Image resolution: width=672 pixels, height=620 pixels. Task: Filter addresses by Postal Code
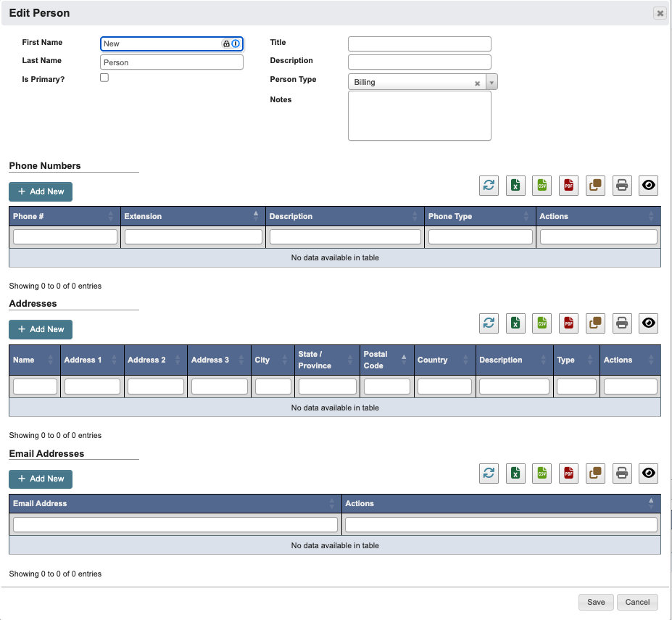[386, 387]
